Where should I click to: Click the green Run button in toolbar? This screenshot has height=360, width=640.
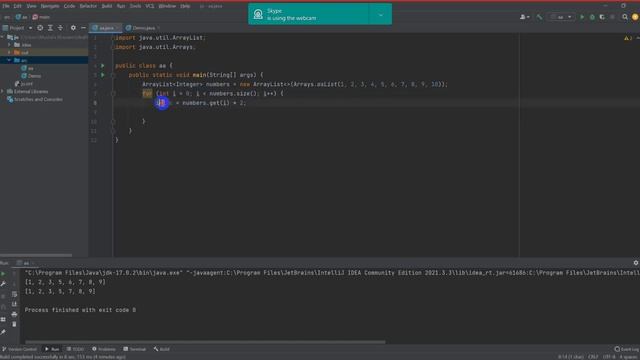[582, 17]
